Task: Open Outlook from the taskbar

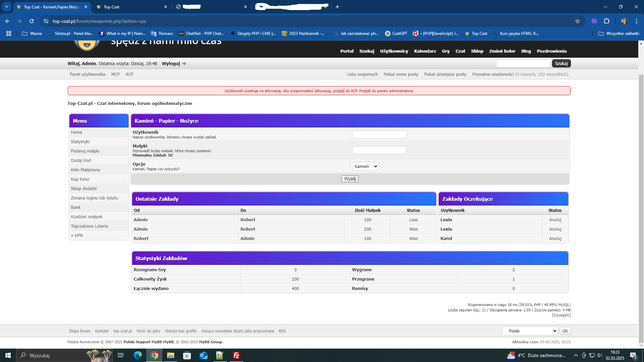Action: [204, 355]
